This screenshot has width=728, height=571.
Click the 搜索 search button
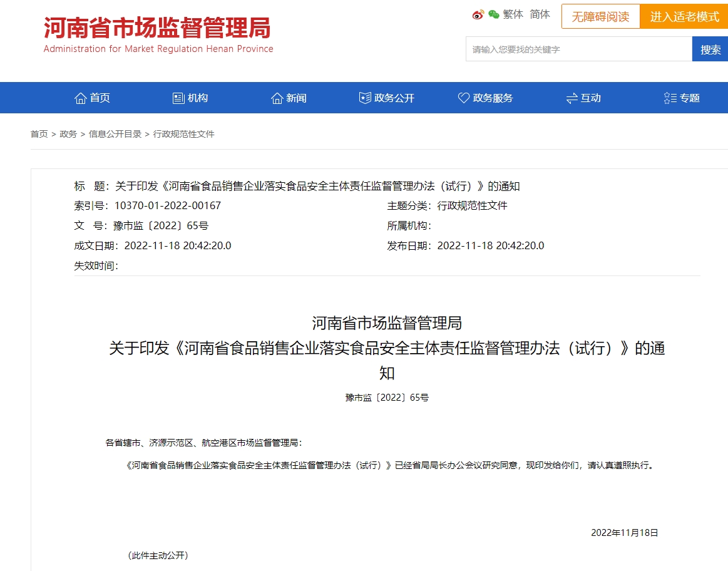click(x=710, y=49)
